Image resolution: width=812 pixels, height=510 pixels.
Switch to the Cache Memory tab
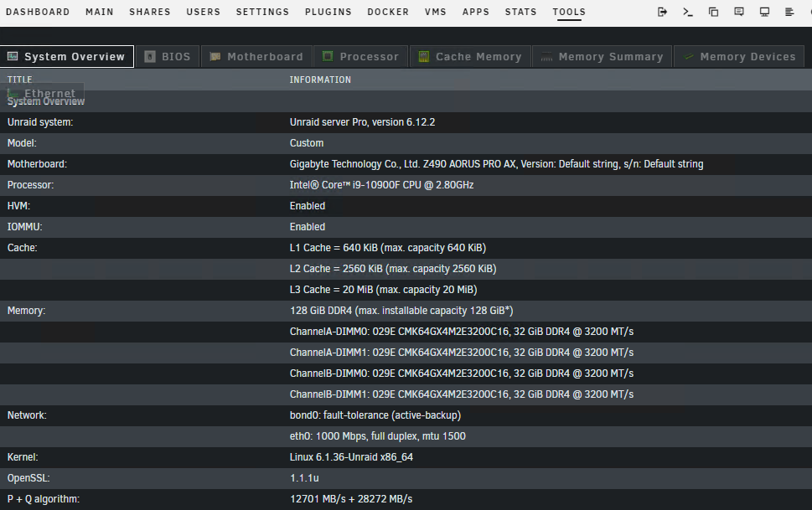click(x=470, y=57)
